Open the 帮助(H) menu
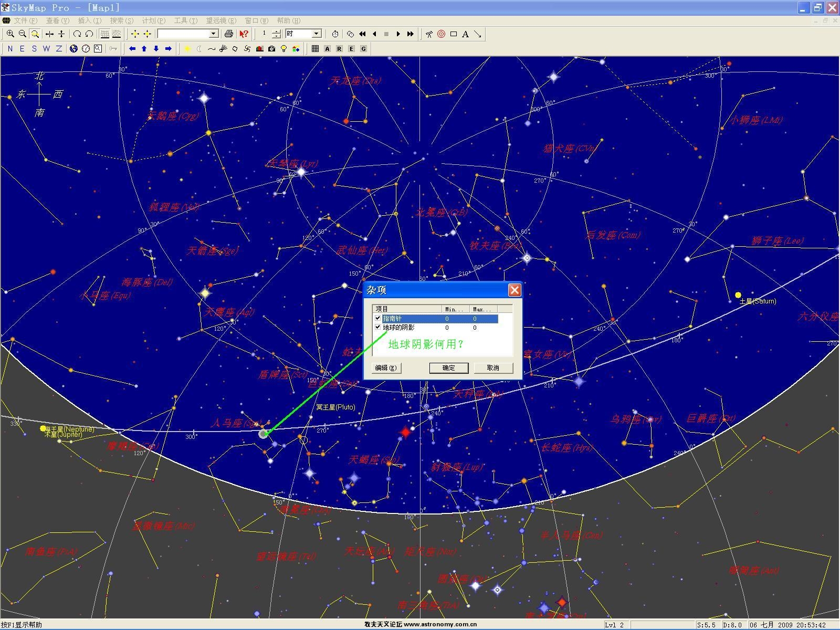This screenshot has height=630, width=840. point(289,20)
